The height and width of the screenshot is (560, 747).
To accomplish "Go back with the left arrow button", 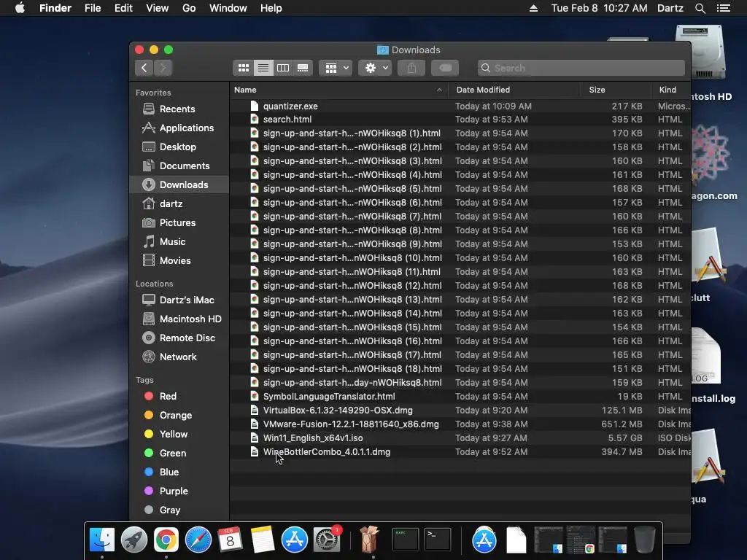I will point(144,68).
